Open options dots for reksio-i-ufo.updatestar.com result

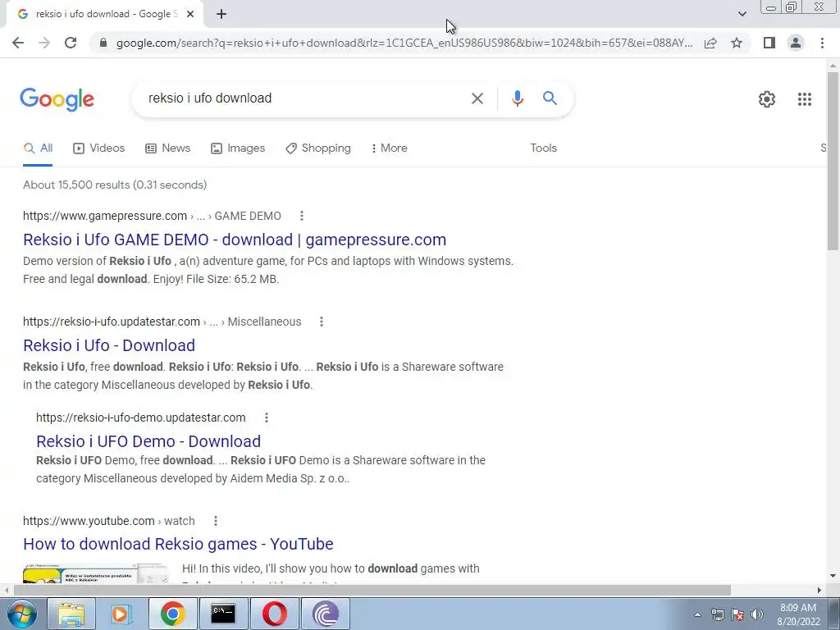322,322
